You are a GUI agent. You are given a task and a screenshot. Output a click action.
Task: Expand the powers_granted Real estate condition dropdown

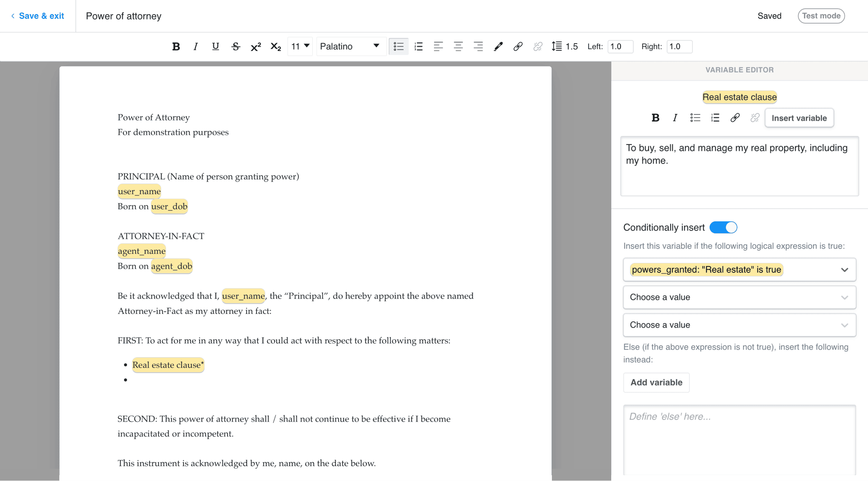pyautogui.click(x=739, y=269)
